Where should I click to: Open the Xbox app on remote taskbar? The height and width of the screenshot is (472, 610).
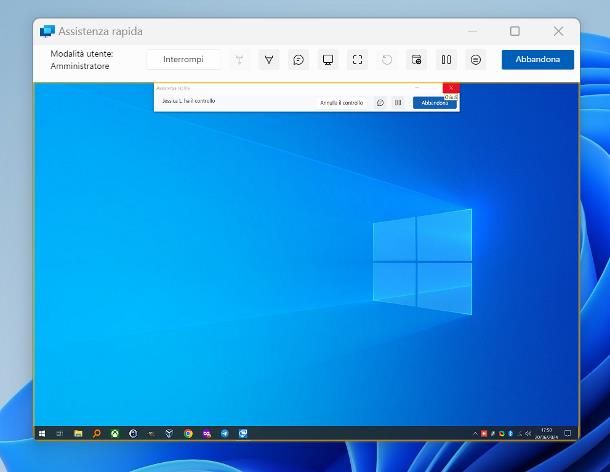point(115,433)
